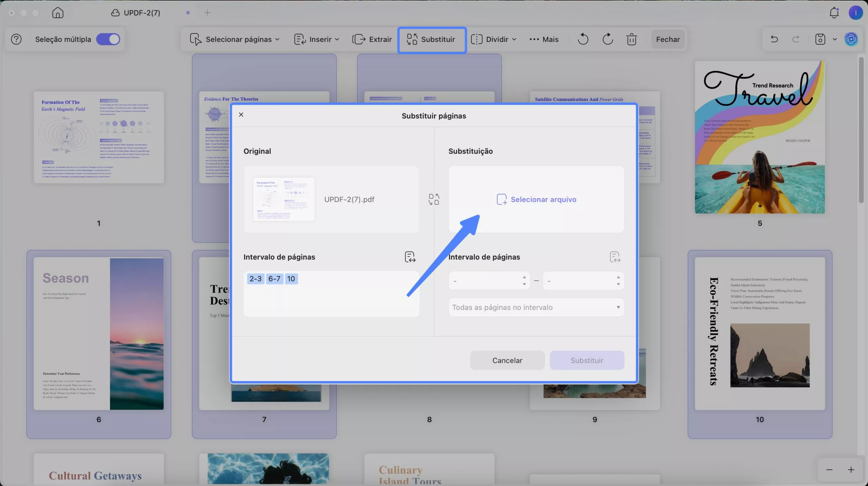
Task: Select page 10 Eco-Friendly Retreats thumbnail
Action: pos(760,334)
